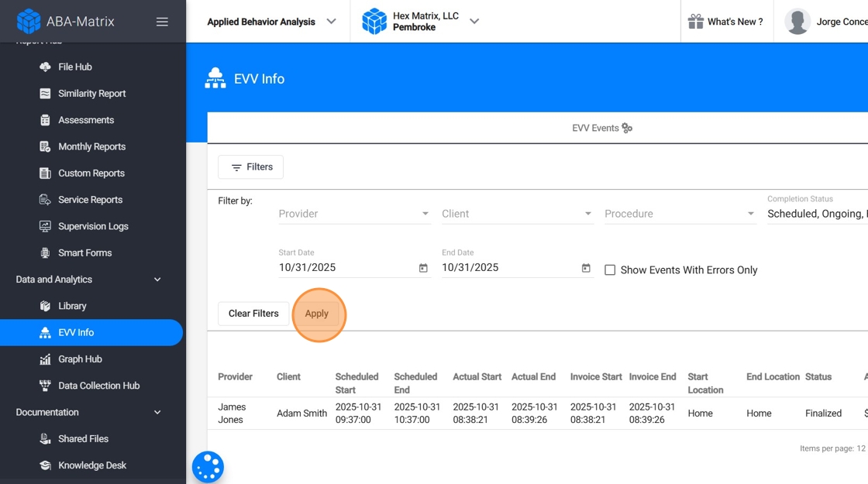This screenshot has height=484, width=868.
Task: Open the Applied Behavior Analysis dropdown
Action: coord(271,22)
